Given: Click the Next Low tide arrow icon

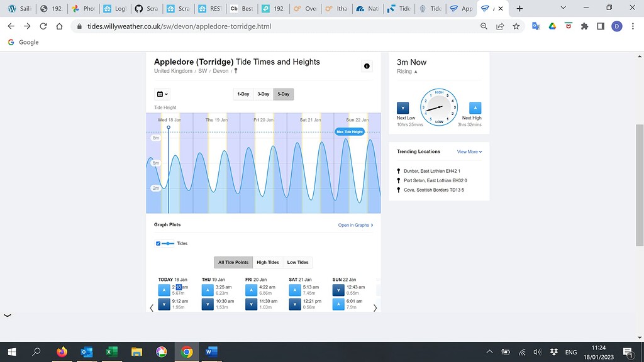Looking at the screenshot, I should pyautogui.click(x=402, y=108).
